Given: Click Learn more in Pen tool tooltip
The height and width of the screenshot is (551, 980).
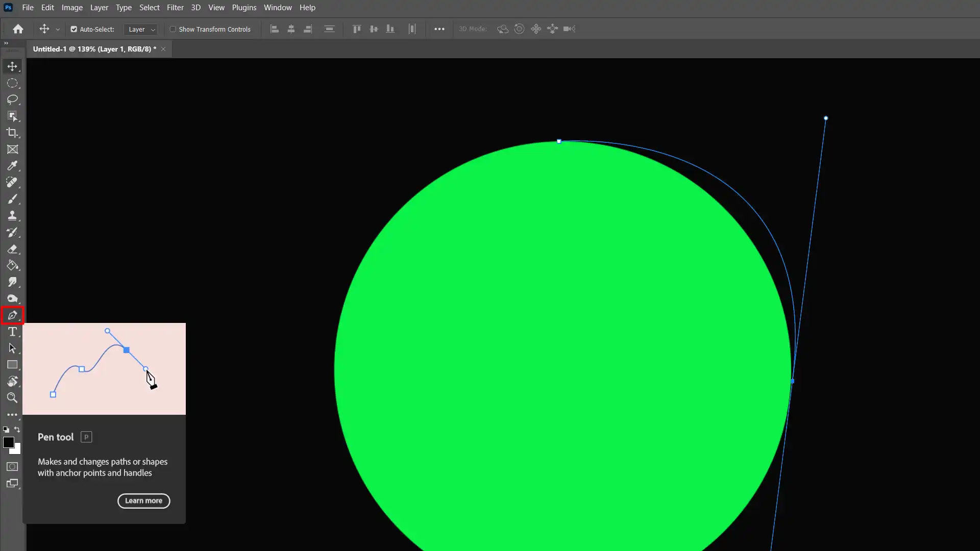Looking at the screenshot, I should click(144, 501).
